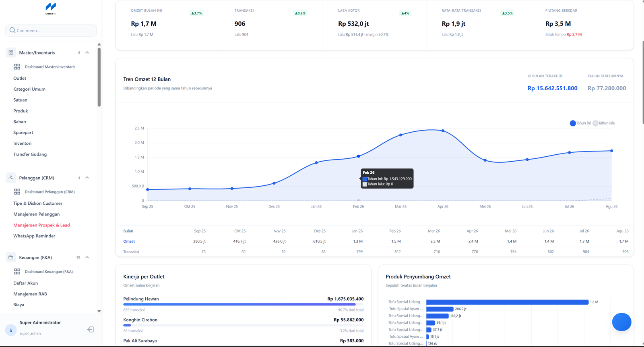Collapse the Pelanggan (CRM) section chevron
Viewport: 644px width, 347px height.
(x=87, y=177)
